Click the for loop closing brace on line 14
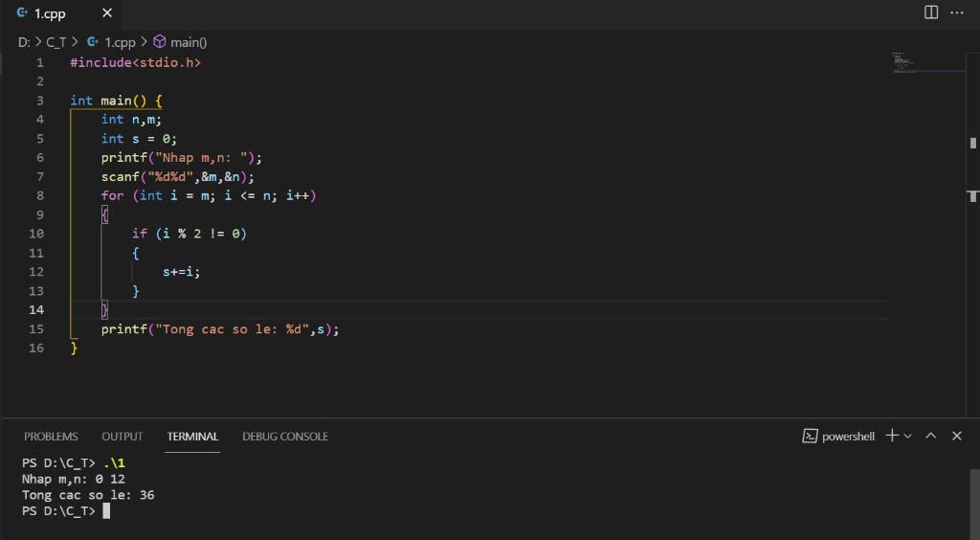The image size is (980, 540). [x=104, y=310]
